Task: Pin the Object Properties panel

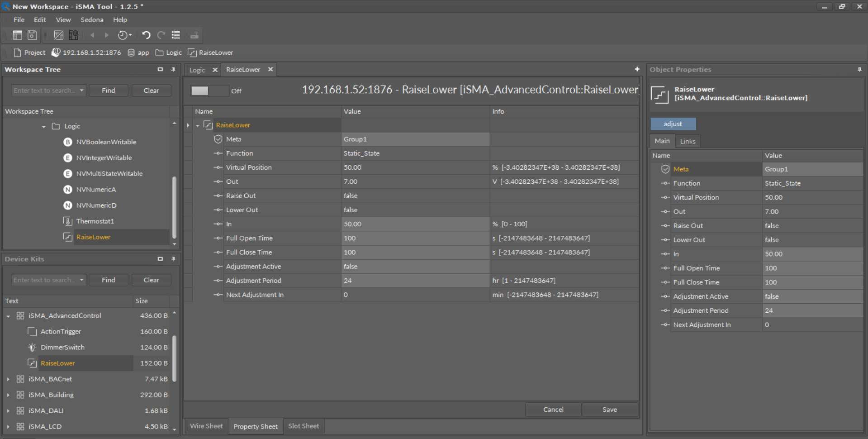Action: click(859, 69)
